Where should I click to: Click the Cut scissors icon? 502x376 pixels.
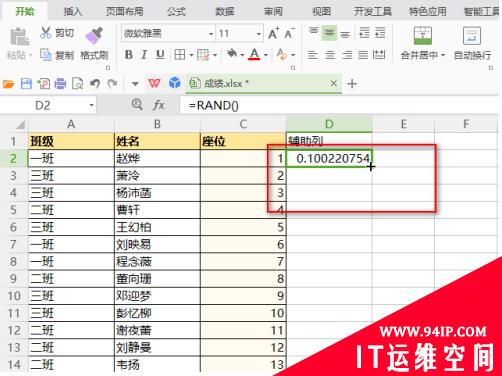[45, 32]
